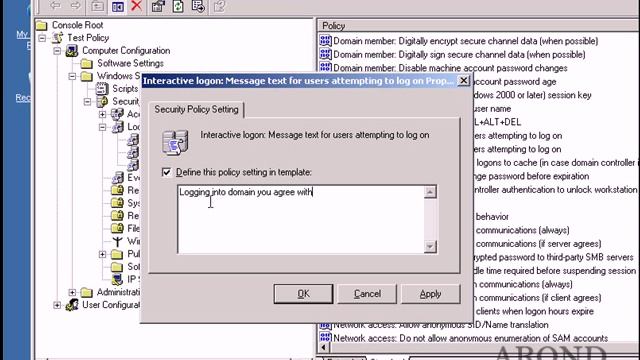Select policy row ending 'account password age'
640x360 pixels.
[516, 82]
